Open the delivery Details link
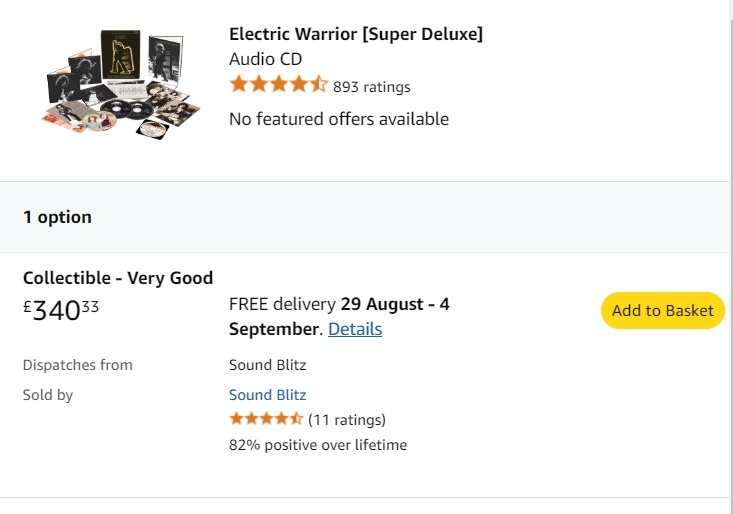Viewport: 733px width, 514px height. tap(355, 329)
